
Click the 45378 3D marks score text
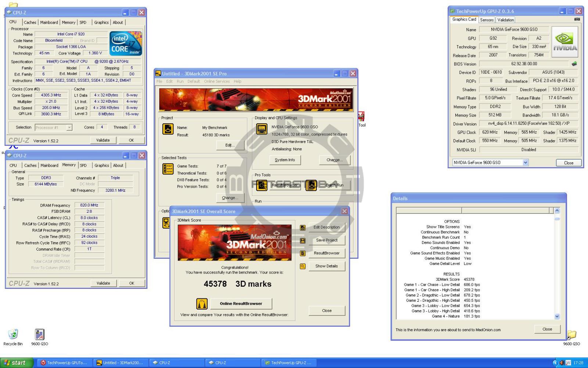[237, 284]
